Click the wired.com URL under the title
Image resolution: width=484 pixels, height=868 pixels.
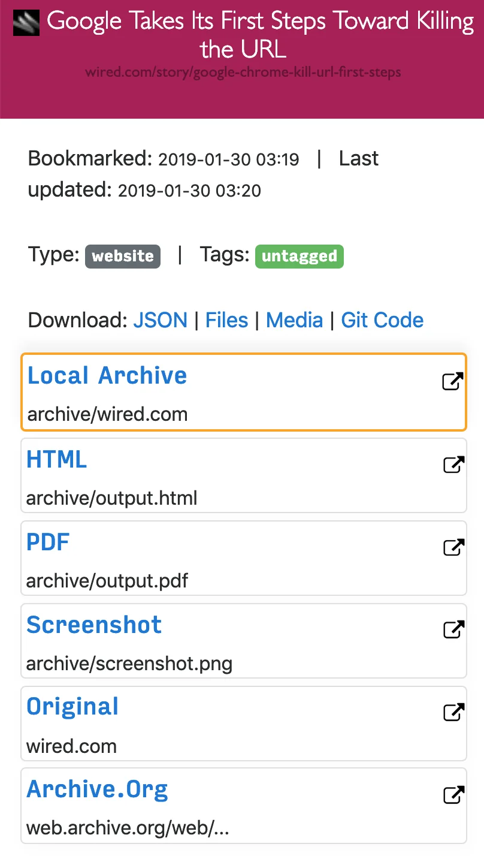click(242, 73)
